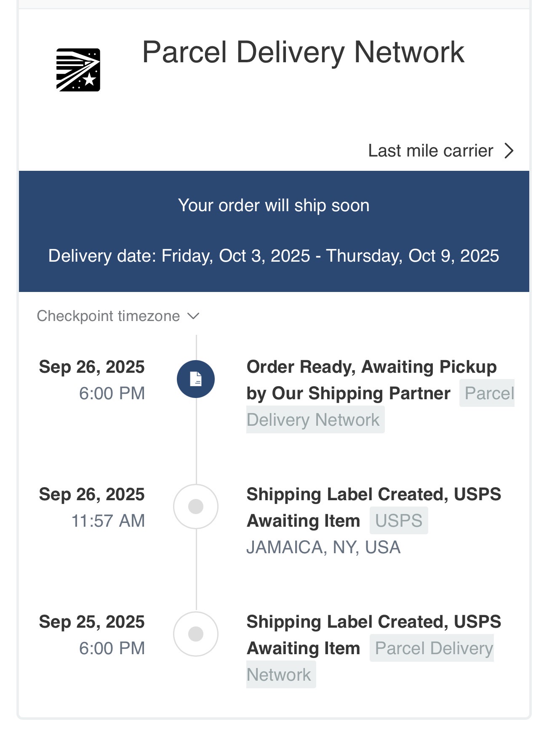Click the 11:57 AM timestamp
Image resolution: width=552 pixels, height=756 pixels.
108,521
